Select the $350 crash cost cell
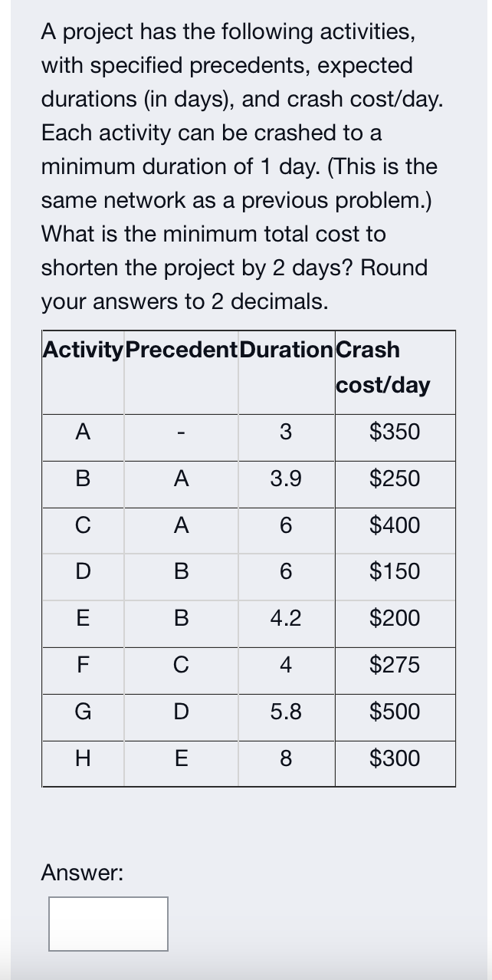Screen dimensions: 492x980 [x=395, y=432]
